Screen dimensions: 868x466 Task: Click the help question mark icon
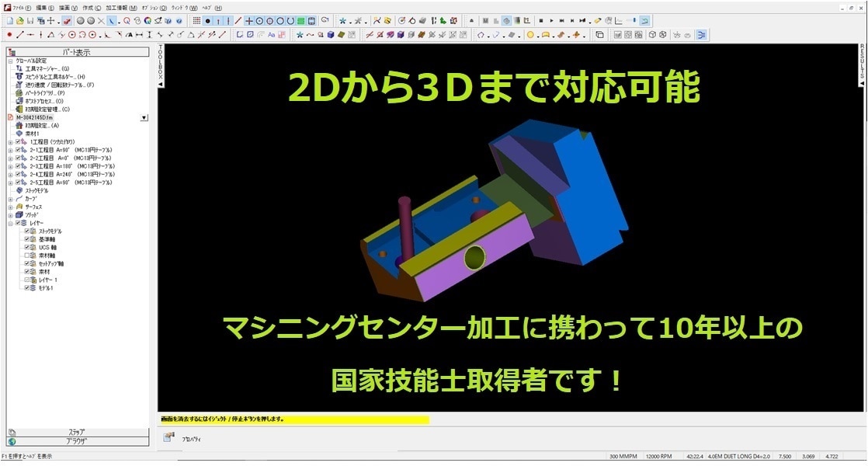point(179,20)
